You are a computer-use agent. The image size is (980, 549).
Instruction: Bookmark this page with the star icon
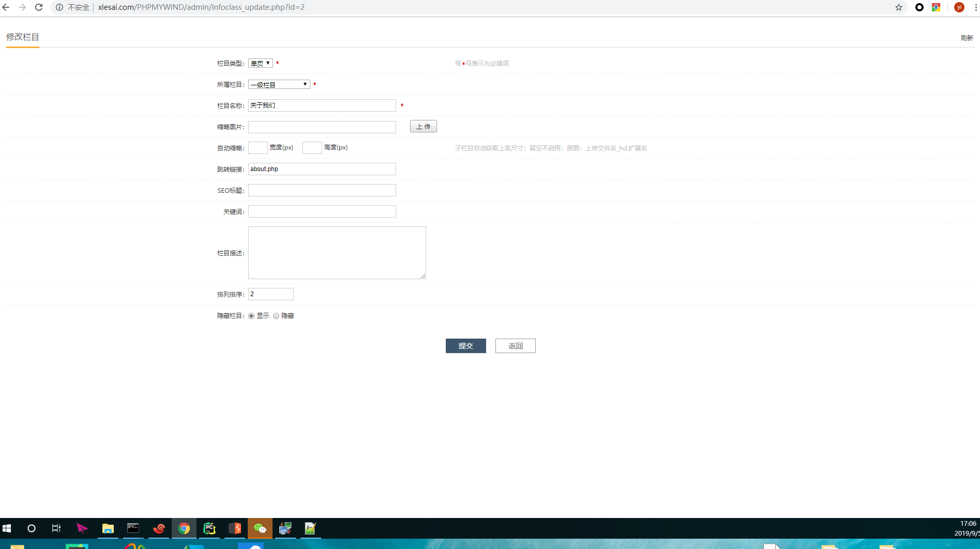(x=899, y=7)
